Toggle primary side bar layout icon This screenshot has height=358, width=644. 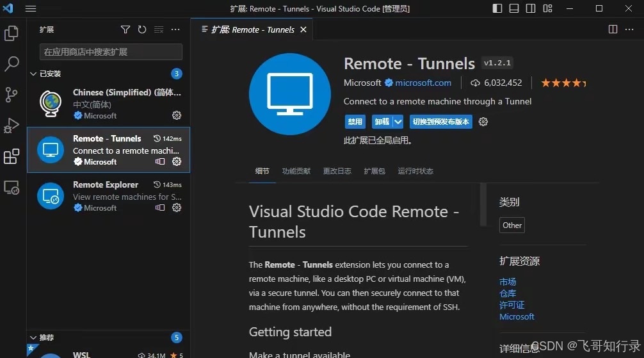pos(497,8)
